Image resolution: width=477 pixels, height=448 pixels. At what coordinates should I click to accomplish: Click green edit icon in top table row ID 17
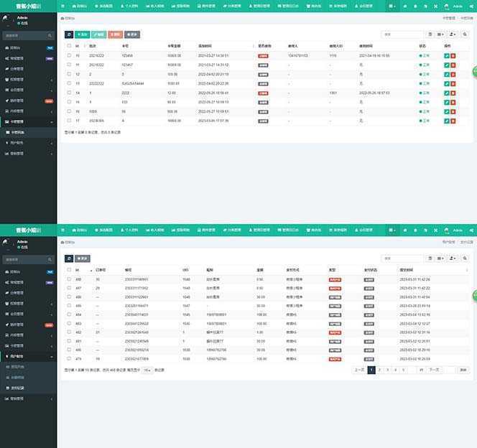coord(447,121)
